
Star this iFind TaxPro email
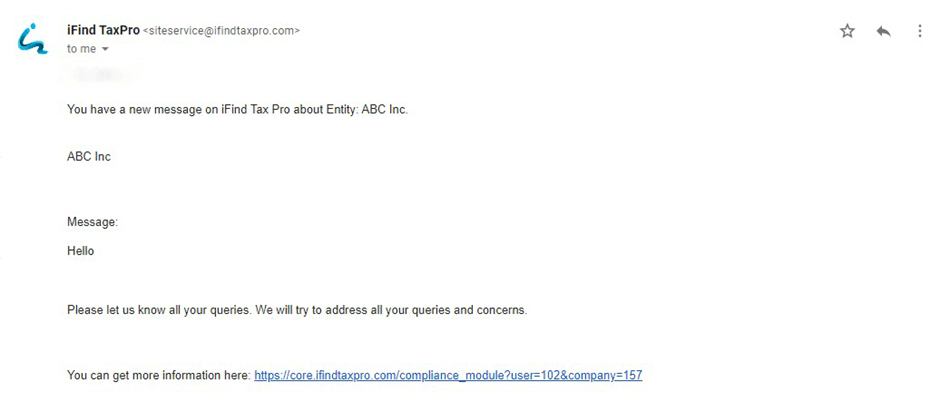pyautogui.click(x=847, y=31)
